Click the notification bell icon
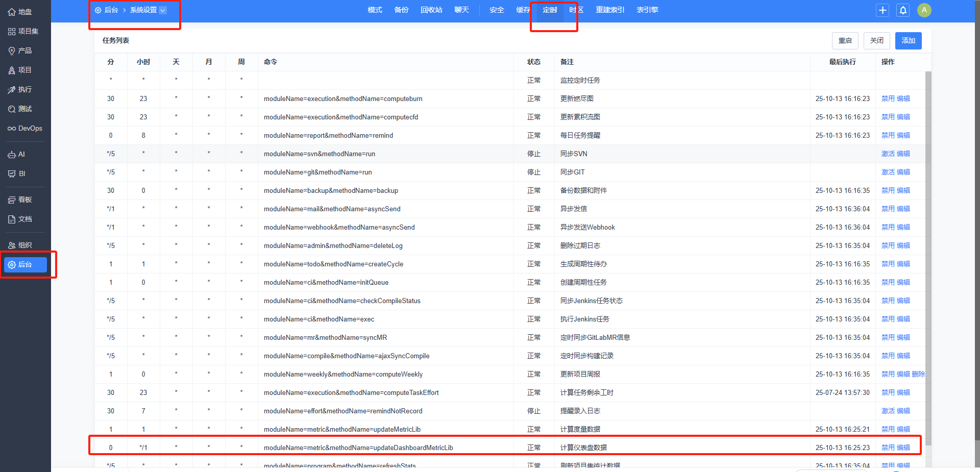Image resolution: width=980 pixels, height=472 pixels. point(903,10)
